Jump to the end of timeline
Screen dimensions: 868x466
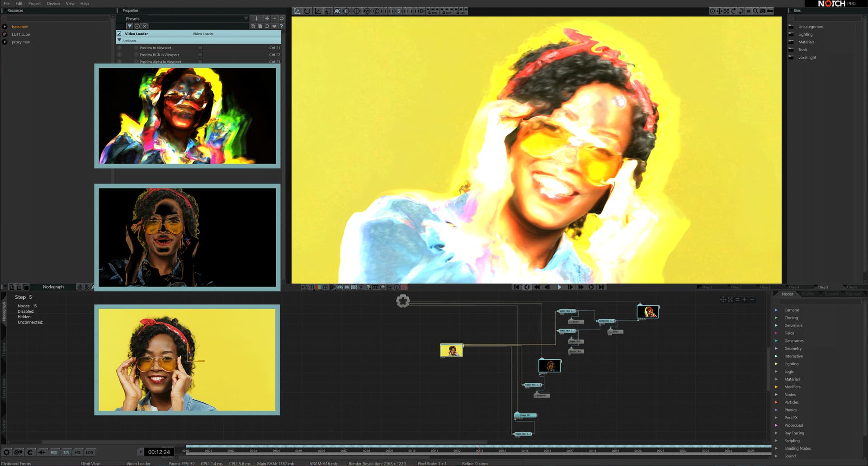tap(601, 287)
